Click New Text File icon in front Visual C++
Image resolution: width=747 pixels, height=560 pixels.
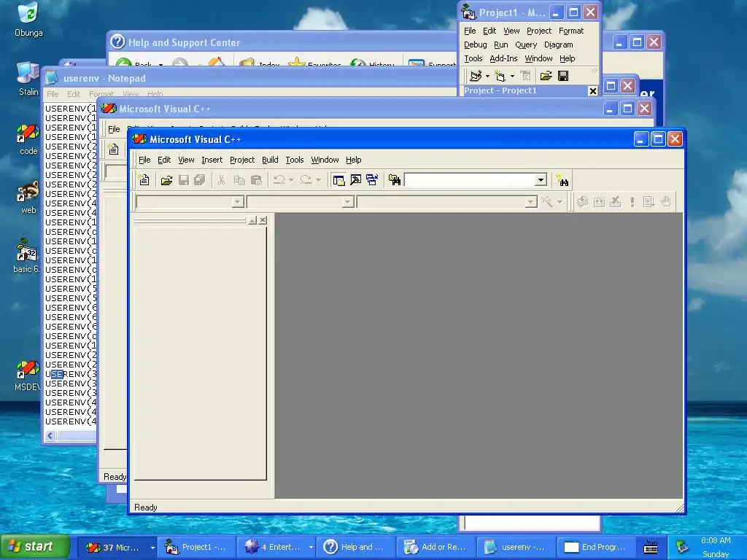click(144, 180)
